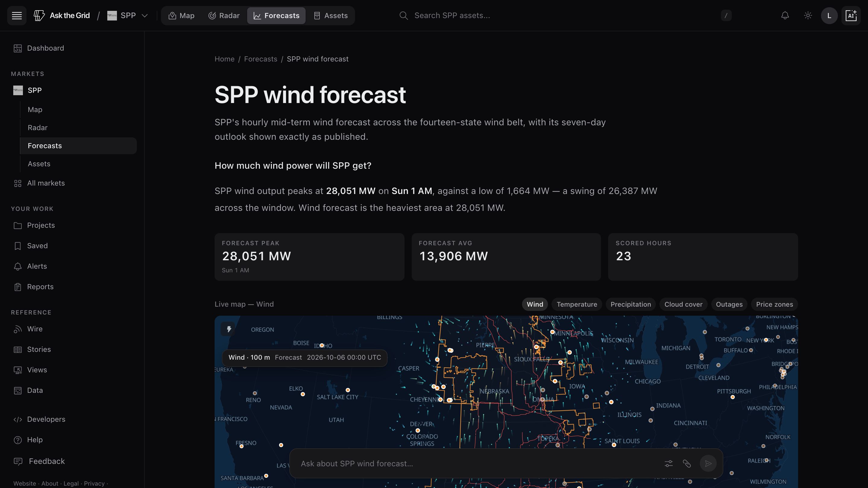
Task: Click the lightning bolt map button
Action: (229, 329)
